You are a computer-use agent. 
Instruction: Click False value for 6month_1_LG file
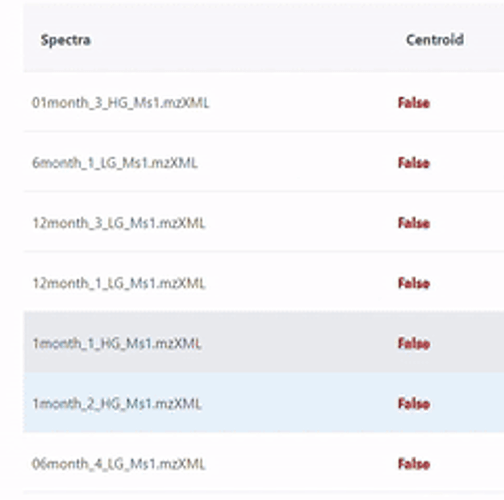point(414,163)
